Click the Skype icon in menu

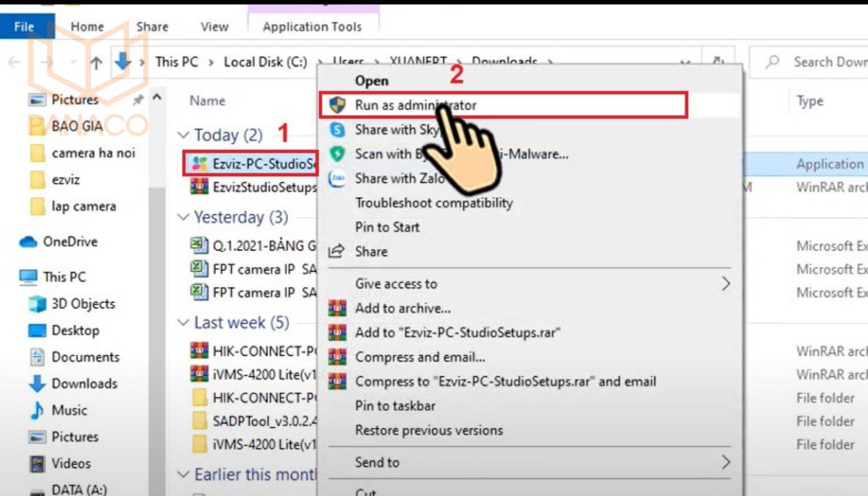(337, 130)
